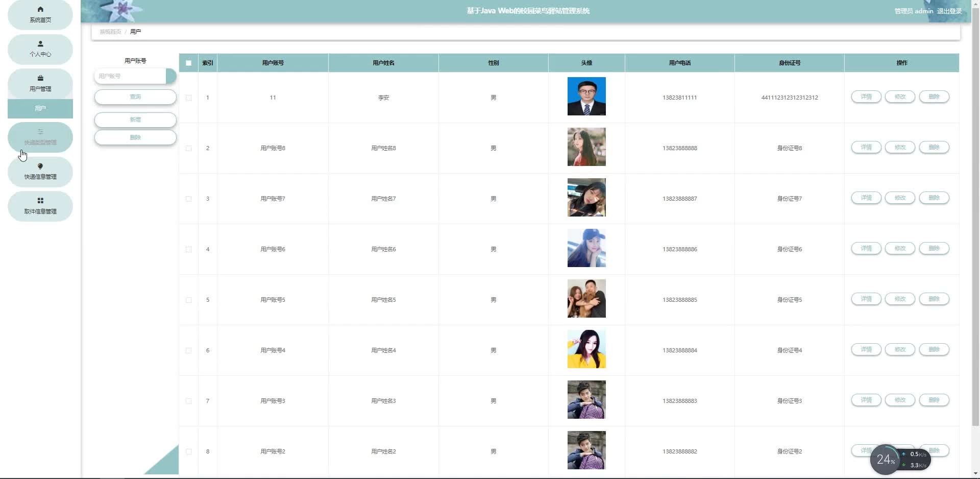
Task: Click 修改 for user 李安
Action: tap(900, 97)
